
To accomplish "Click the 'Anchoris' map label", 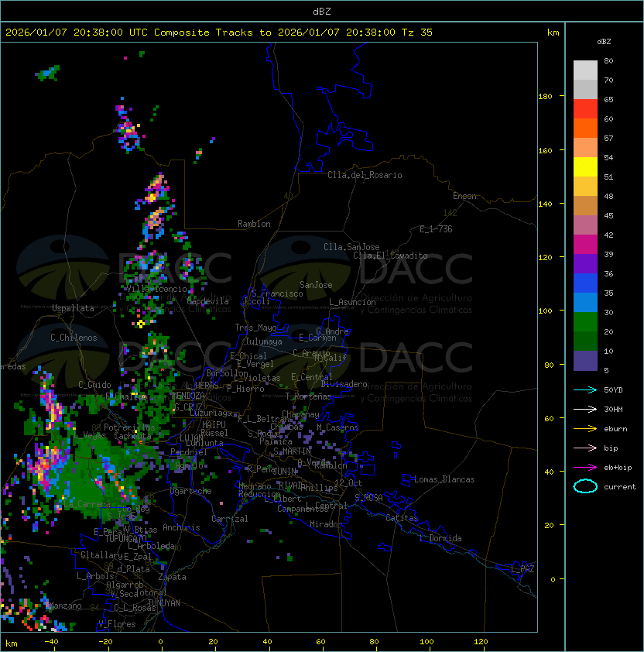I will tap(181, 527).
